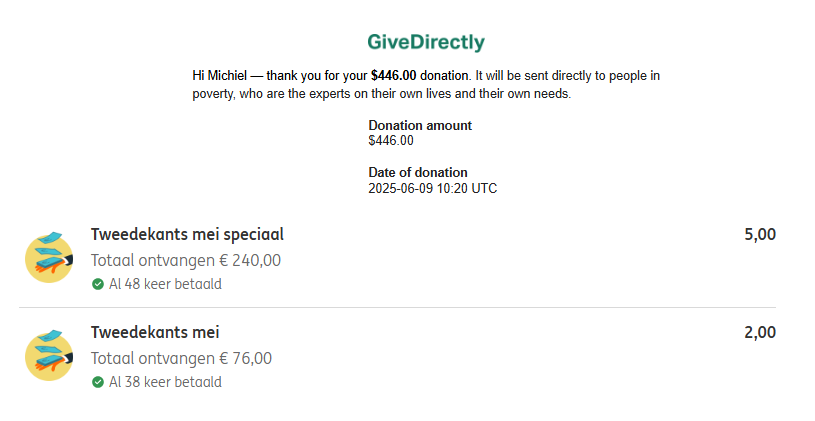Click the GiveDirectly logo heading
Viewport: 815px width, 421px height.
coord(426,42)
